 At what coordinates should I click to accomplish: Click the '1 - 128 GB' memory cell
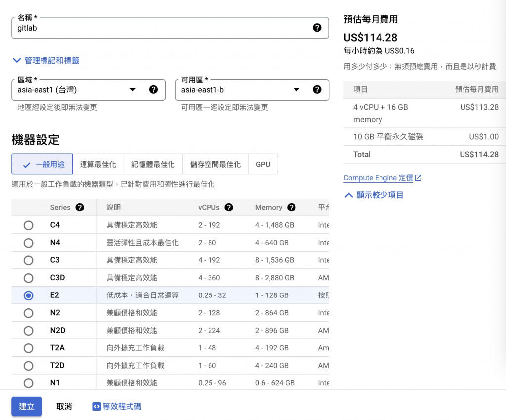click(272, 295)
